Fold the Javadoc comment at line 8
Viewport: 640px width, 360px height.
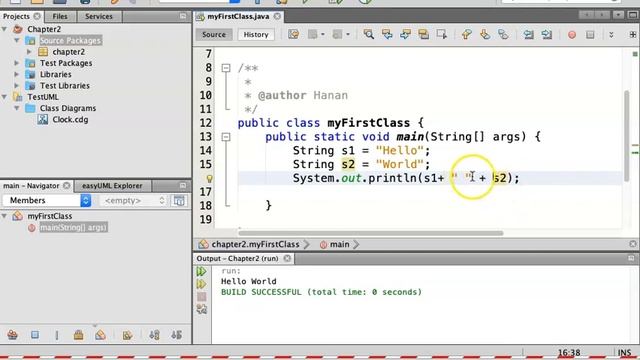click(x=226, y=68)
